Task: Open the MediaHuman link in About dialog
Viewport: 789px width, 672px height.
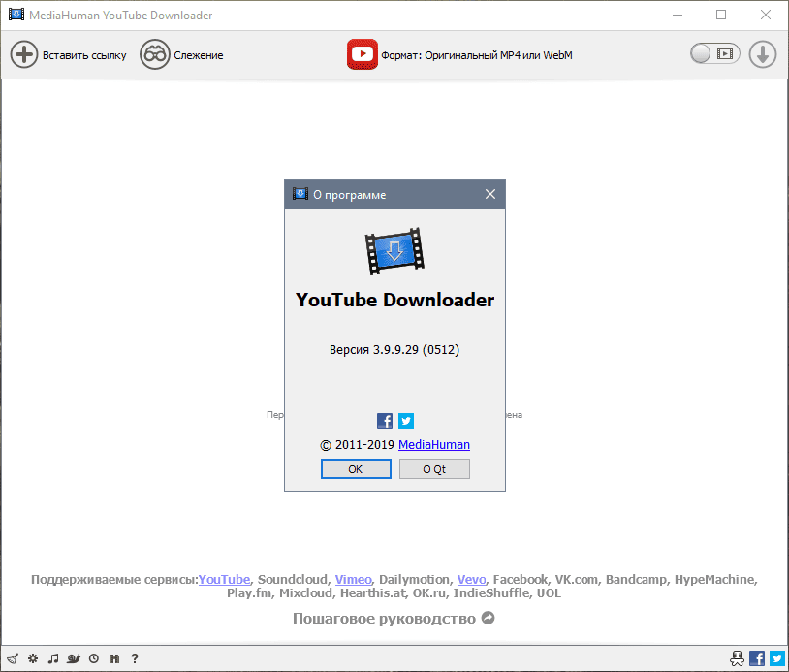Action: tap(434, 445)
